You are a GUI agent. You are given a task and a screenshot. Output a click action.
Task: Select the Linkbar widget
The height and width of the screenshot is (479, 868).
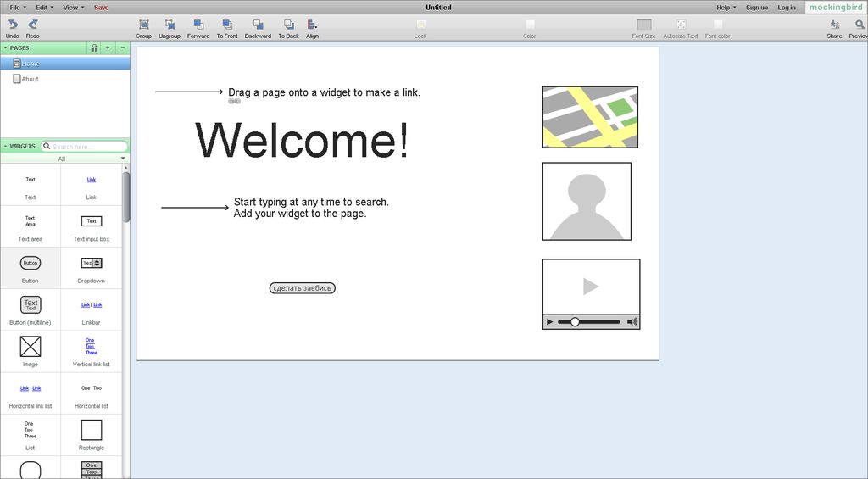pyautogui.click(x=92, y=310)
